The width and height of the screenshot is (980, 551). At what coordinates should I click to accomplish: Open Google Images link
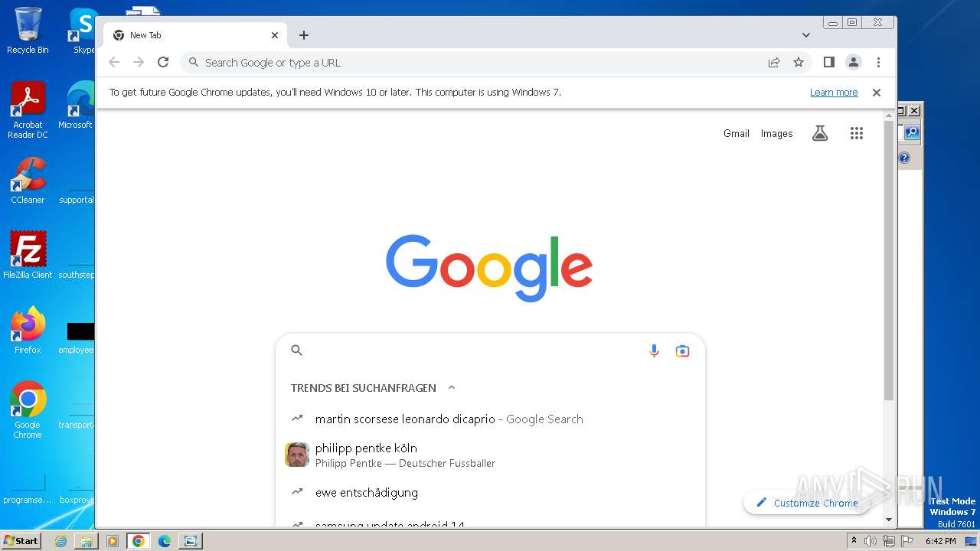click(x=776, y=133)
